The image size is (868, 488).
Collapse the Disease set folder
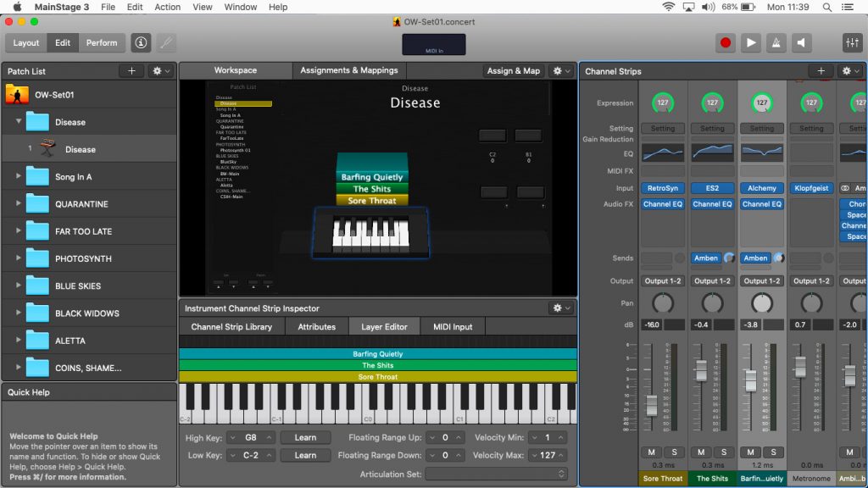coord(19,121)
